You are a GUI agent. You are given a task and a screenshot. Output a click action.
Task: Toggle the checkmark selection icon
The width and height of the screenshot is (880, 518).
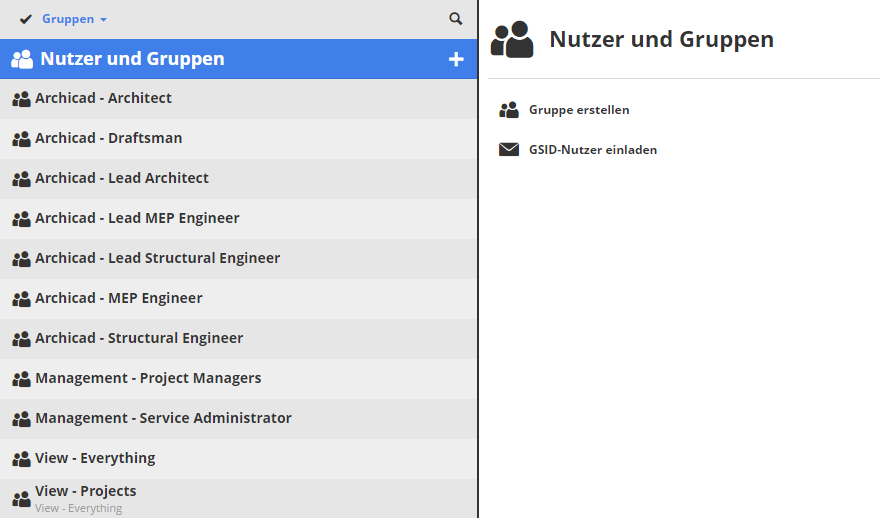click(26, 19)
